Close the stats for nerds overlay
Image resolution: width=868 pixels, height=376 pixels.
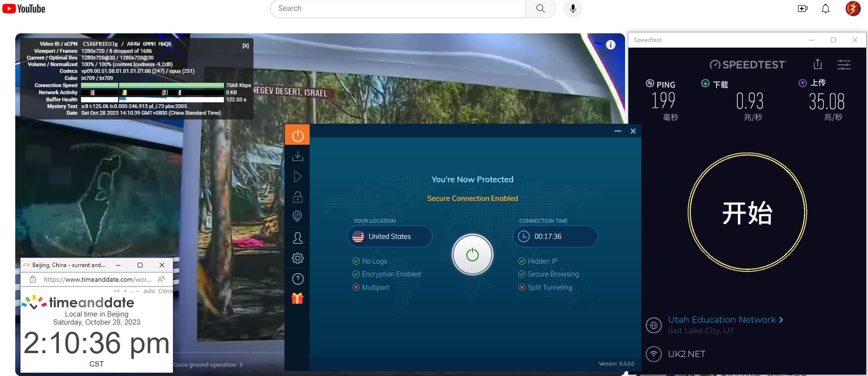(245, 46)
